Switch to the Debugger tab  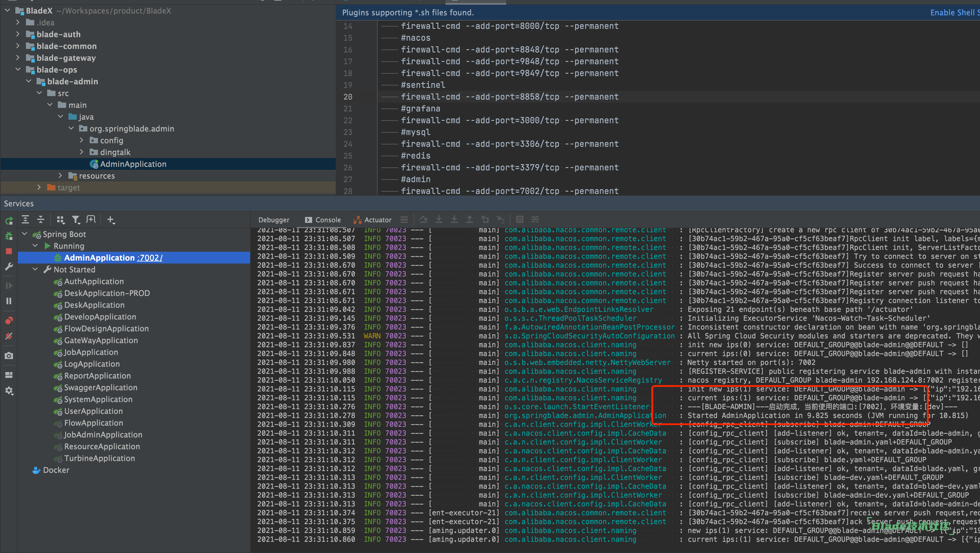coord(273,220)
